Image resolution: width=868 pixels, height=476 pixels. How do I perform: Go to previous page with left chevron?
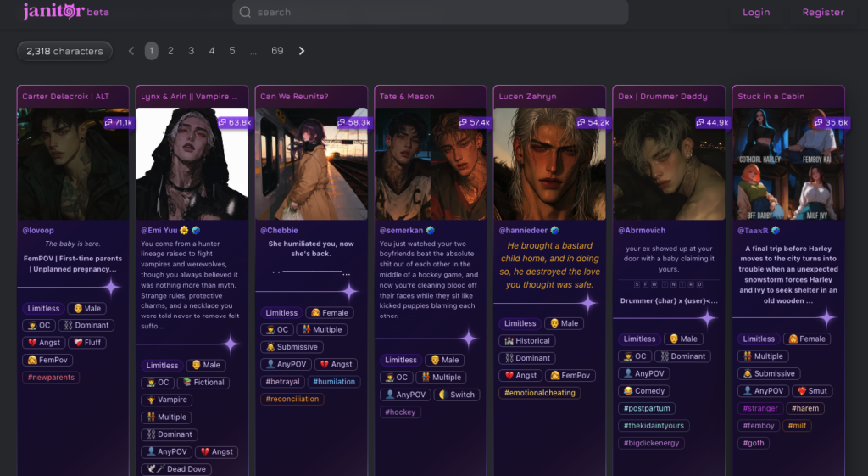(131, 51)
